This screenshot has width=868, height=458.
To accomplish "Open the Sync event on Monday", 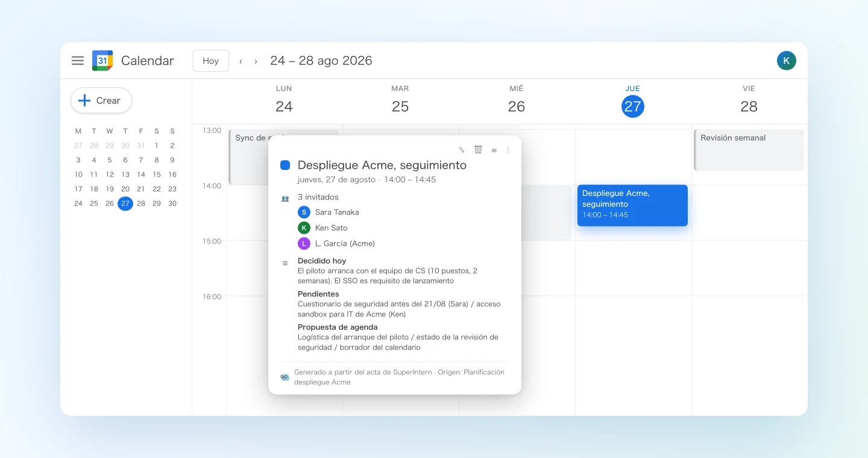I will pos(249,157).
